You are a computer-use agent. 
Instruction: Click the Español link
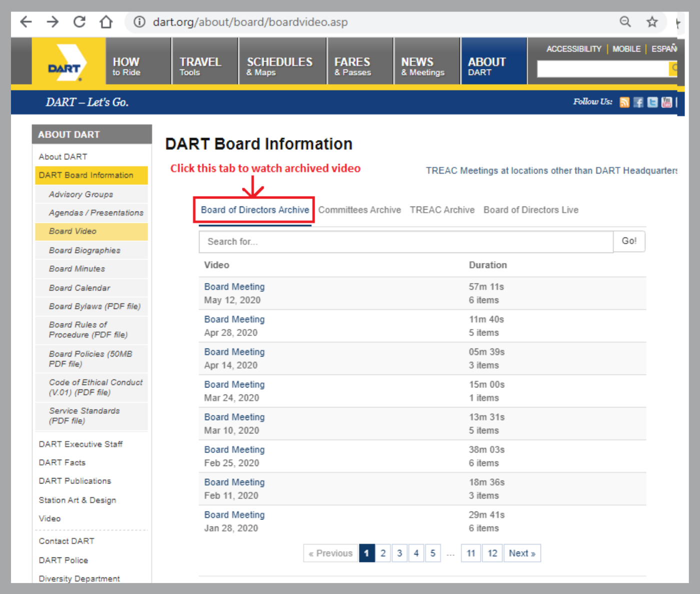coord(664,49)
